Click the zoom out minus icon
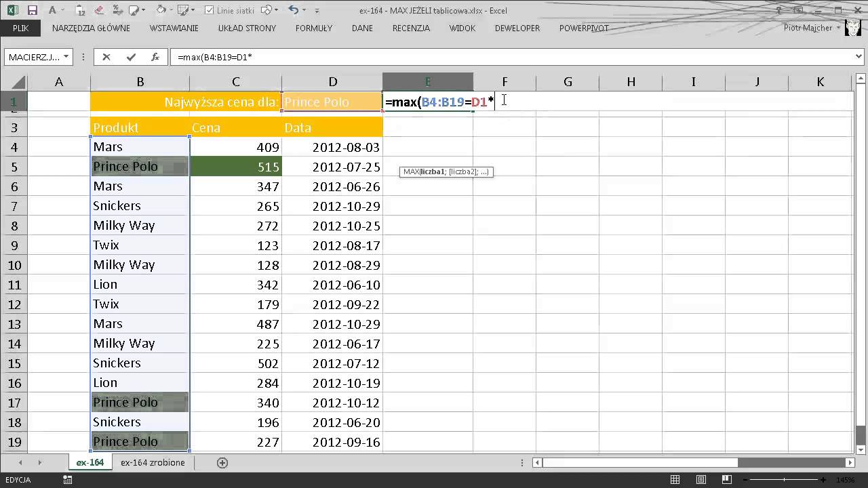The image size is (868, 488). (745, 480)
